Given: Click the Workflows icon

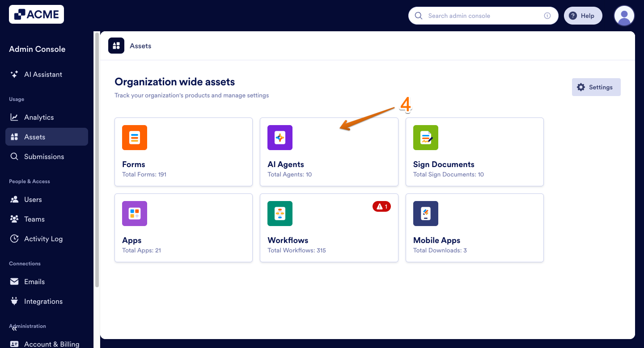Looking at the screenshot, I should pyautogui.click(x=280, y=214).
